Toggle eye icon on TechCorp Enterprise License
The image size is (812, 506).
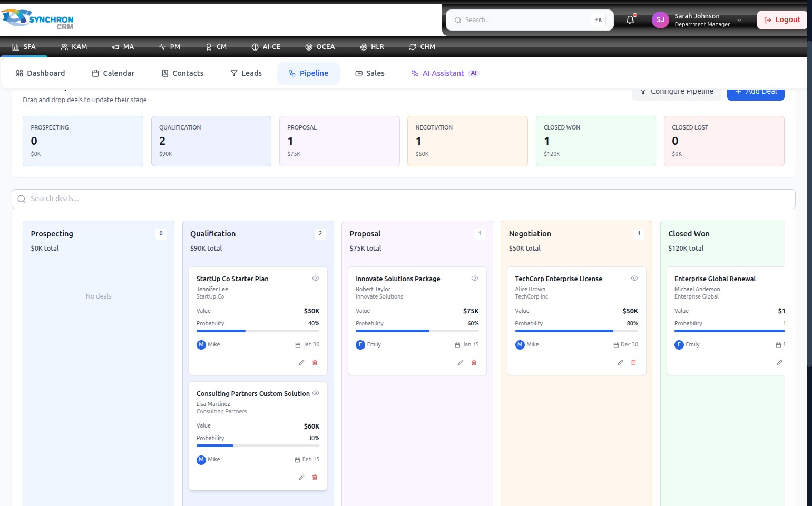pos(634,278)
